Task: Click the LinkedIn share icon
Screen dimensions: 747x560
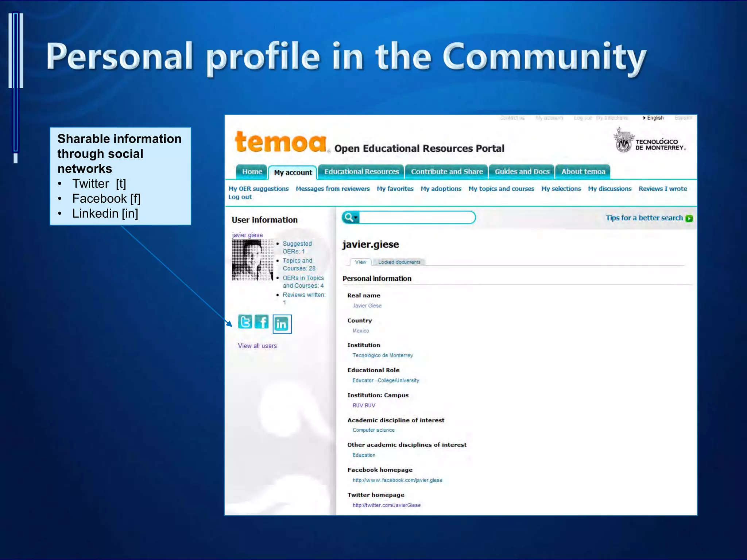Action: 282,324
